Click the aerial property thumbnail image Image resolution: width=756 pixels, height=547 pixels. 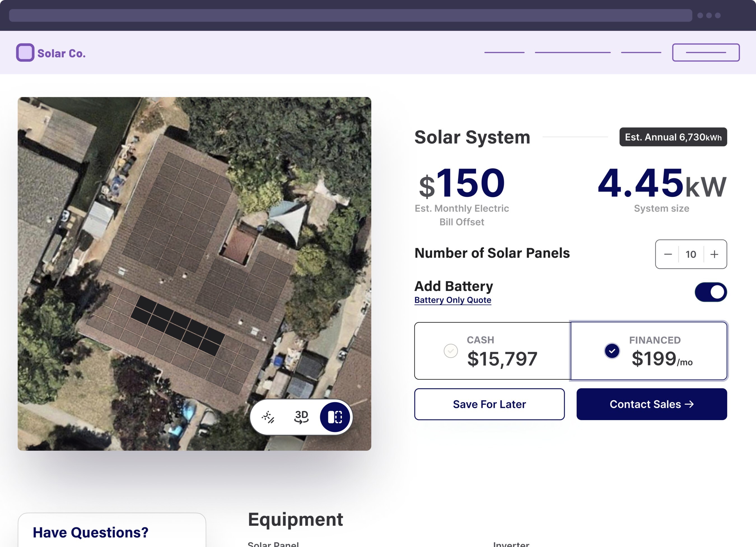click(194, 273)
